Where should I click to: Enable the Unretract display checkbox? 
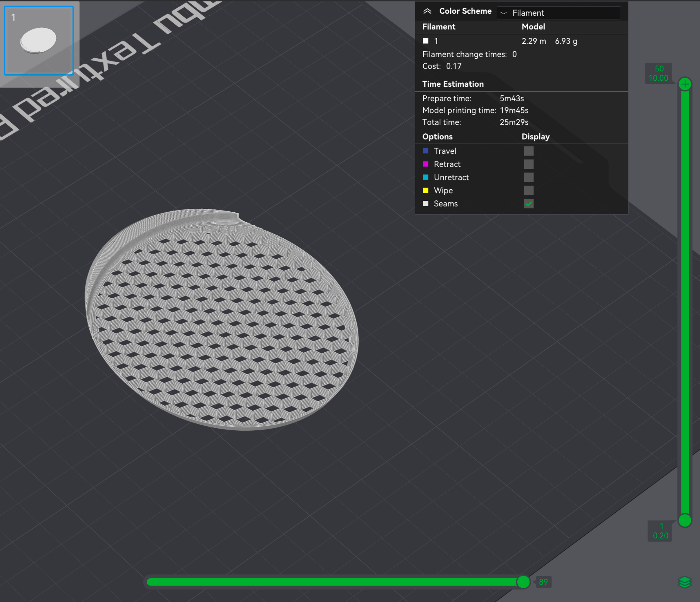529,177
